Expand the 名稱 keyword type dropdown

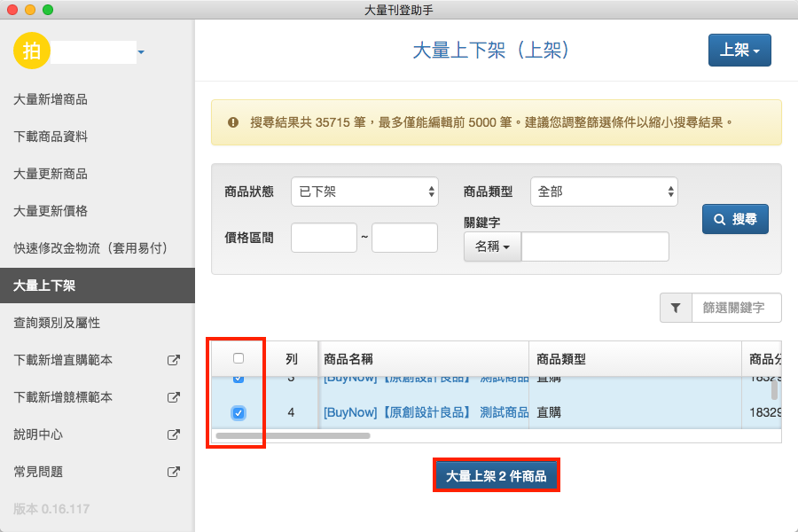(492, 247)
